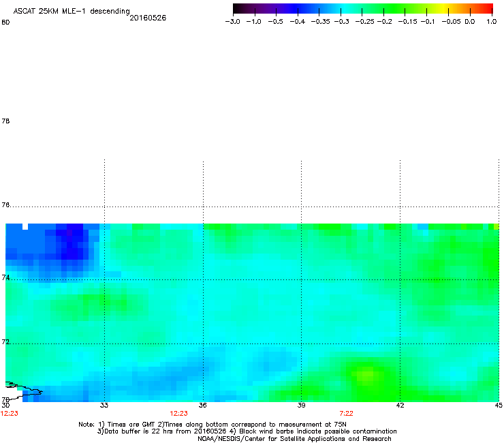
Task: Select the -0.35 color scale value
Action: (321, 22)
